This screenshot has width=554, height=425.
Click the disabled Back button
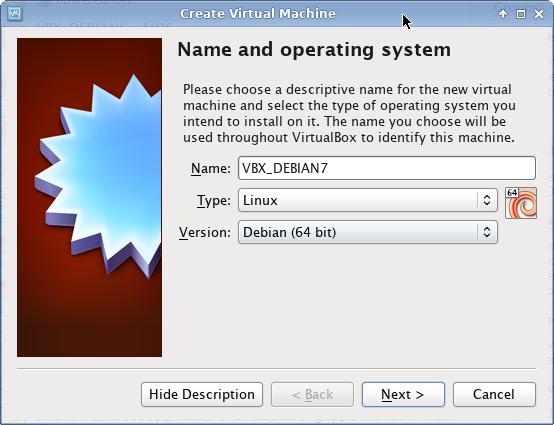312,394
